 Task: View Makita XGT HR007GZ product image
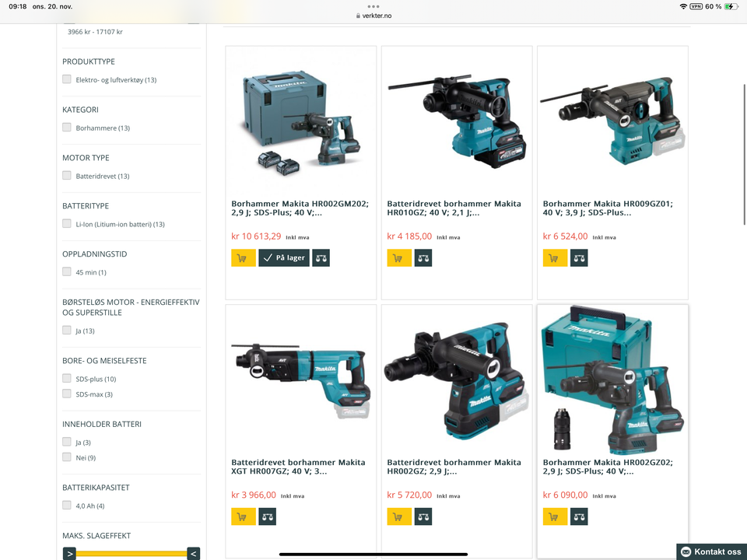tap(300, 381)
